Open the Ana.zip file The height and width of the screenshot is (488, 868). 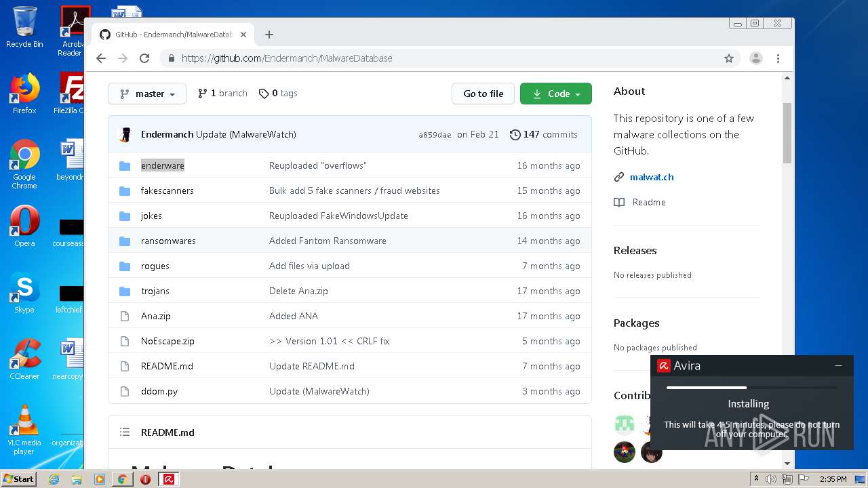point(156,316)
